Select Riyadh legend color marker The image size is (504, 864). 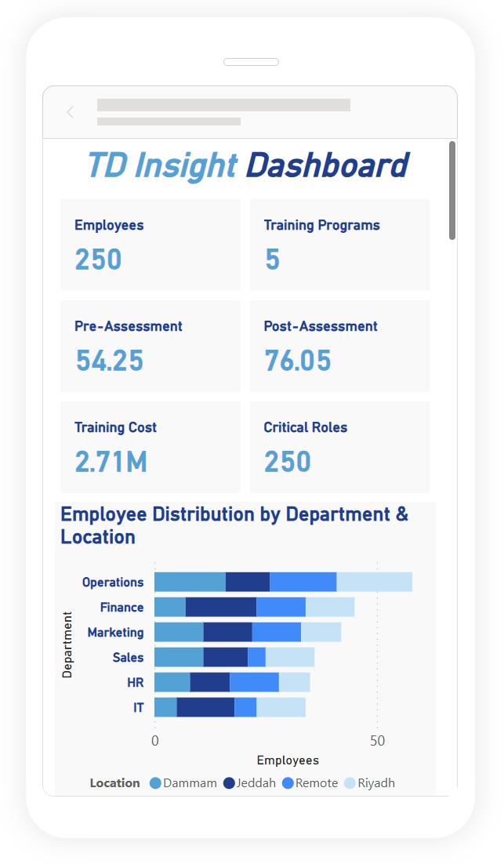pos(350,783)
